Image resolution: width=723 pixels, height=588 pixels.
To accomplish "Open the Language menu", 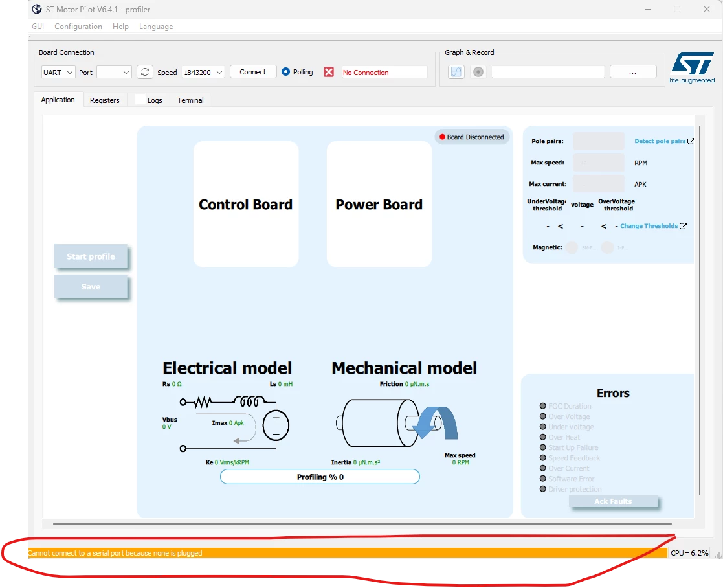I will click(x=156, y=27).
